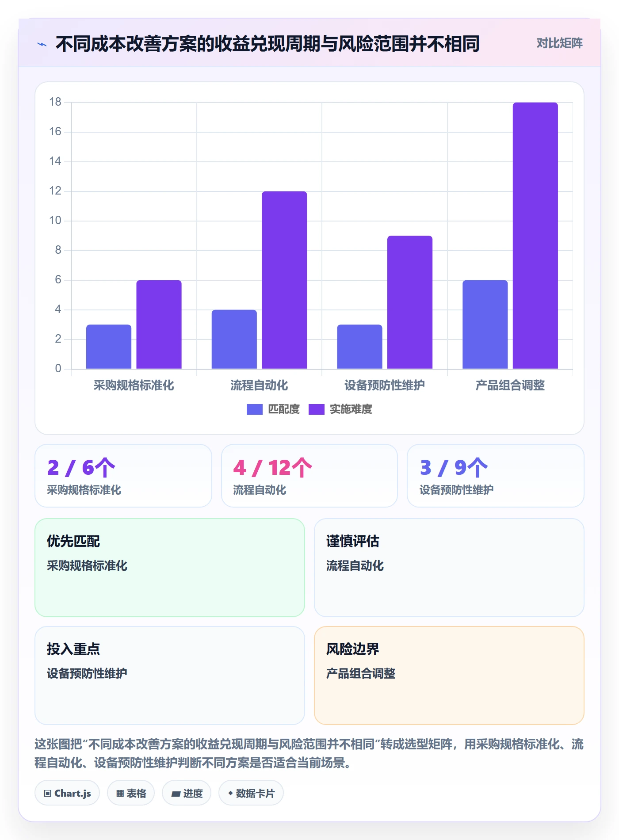This screenshot has width=619, height=840.
Task: Click the 进度 tag
Action: 187,793
